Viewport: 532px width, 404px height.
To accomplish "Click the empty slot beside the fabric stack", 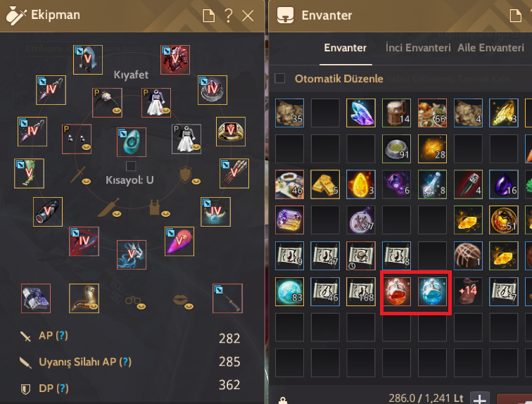I will [325, 113].
